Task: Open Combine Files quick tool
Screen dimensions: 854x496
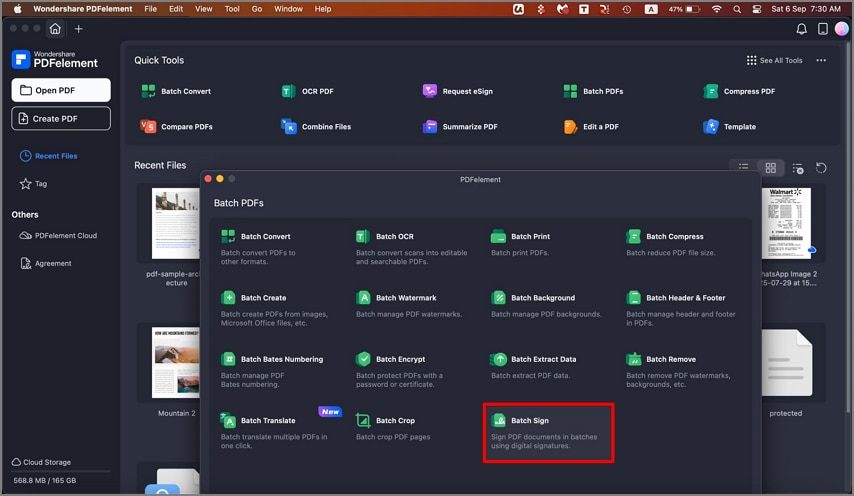Action: (316, 127)
